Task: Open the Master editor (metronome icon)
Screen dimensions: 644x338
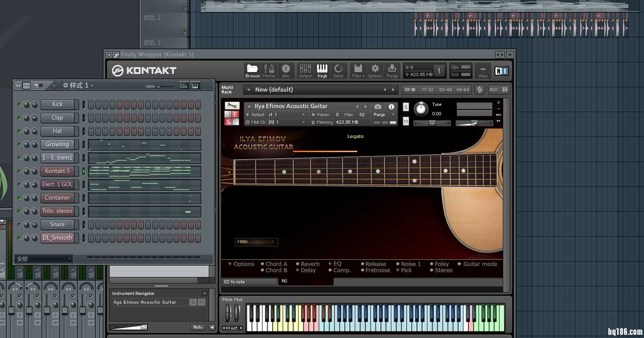Action: pos(269,71)
